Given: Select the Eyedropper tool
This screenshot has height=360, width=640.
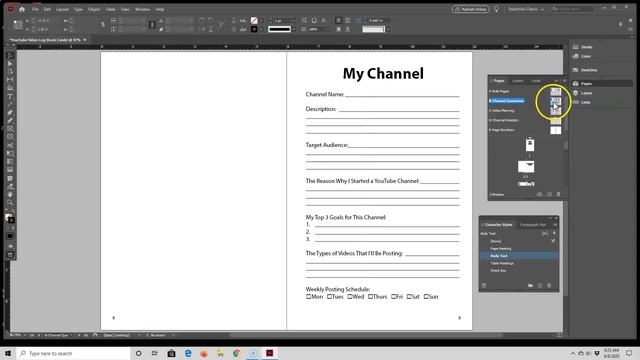Looking at the screenshot, I should click(x=10, y=187).
